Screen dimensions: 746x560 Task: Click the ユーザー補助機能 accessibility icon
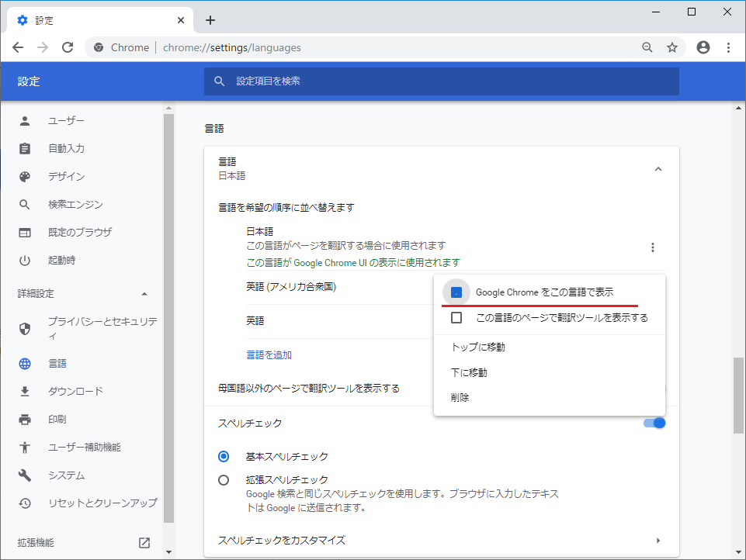25,448
